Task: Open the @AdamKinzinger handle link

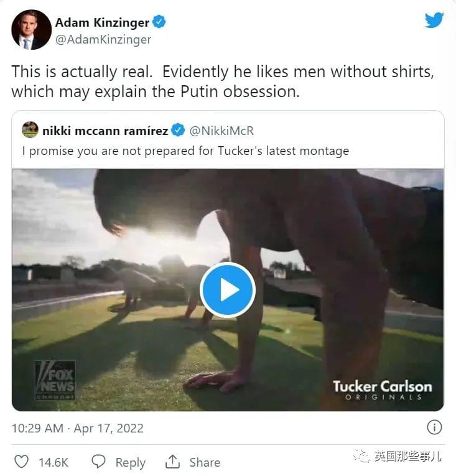Action: pyautogui.click(x=103, y=39)
